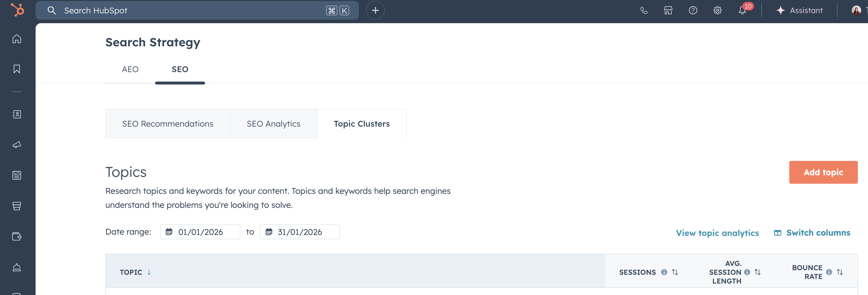This screenshot has height=295, width=868.
Task: Select the CRM contacts icon in sidebar
Action: [17, 114]
